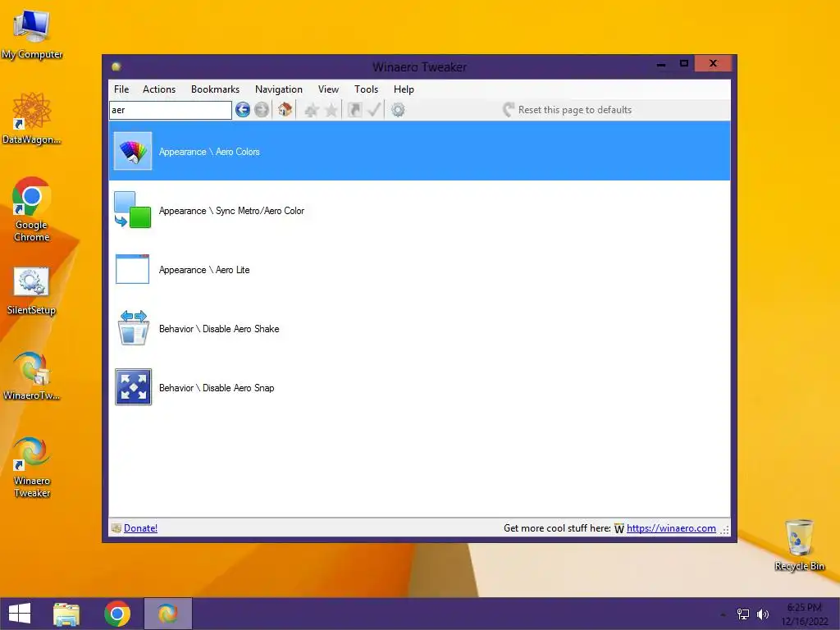840x630 pixels.
Task: Click Winaero Tweaker taskbar button
Action: pos(167,614)
